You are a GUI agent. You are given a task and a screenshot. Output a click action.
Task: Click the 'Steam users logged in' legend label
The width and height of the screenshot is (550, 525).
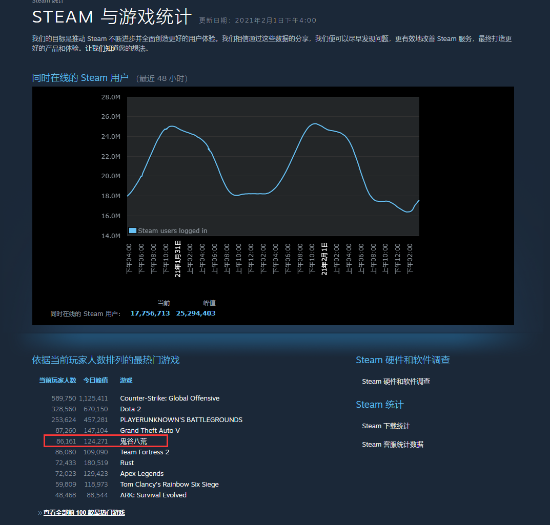coord(173,230)
